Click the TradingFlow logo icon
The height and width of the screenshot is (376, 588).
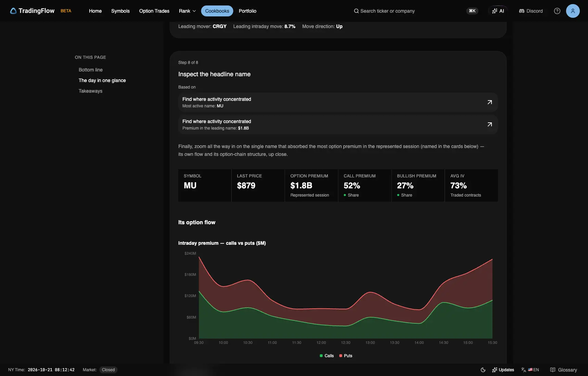pos(13,11)
